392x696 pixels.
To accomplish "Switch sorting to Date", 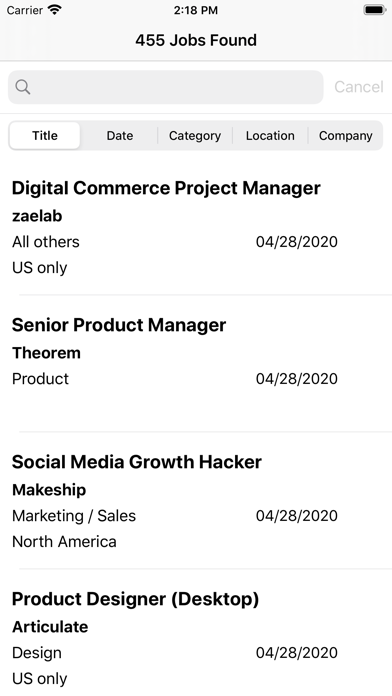I will coord(119,135).
